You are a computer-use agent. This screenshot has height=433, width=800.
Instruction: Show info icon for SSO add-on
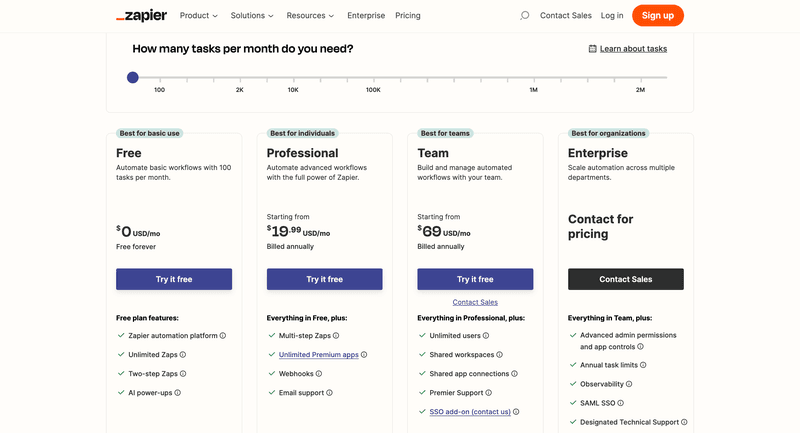point(516,412)
